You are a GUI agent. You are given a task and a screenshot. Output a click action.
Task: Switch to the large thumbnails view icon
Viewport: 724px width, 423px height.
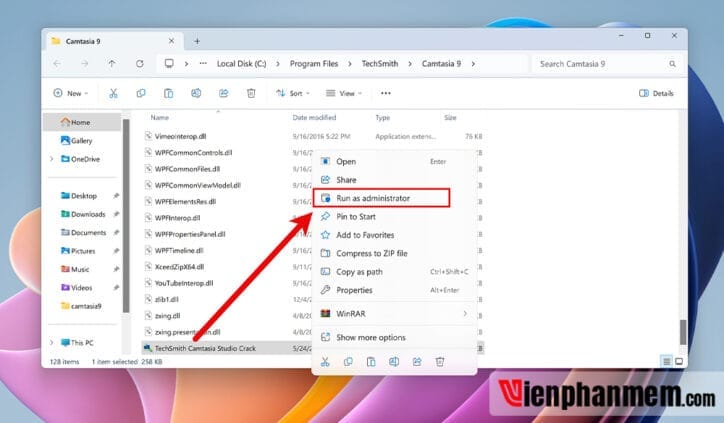[x=679, y=362]
